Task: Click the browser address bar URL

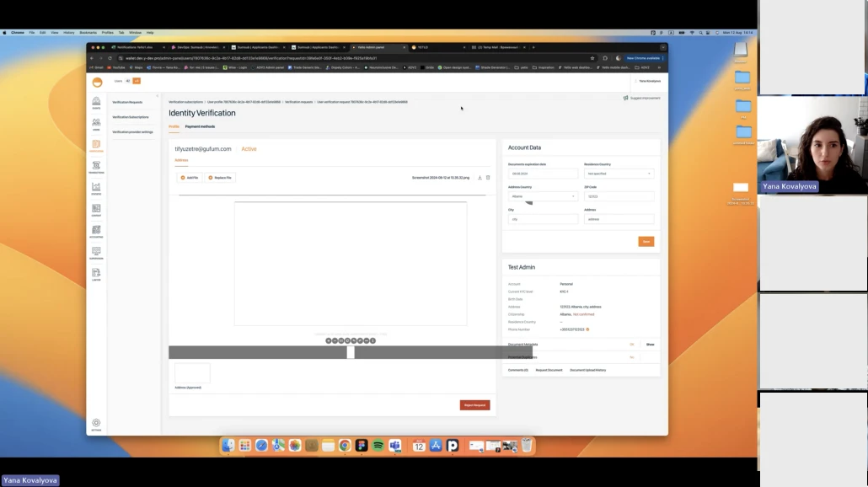Action: coord(251,58)
